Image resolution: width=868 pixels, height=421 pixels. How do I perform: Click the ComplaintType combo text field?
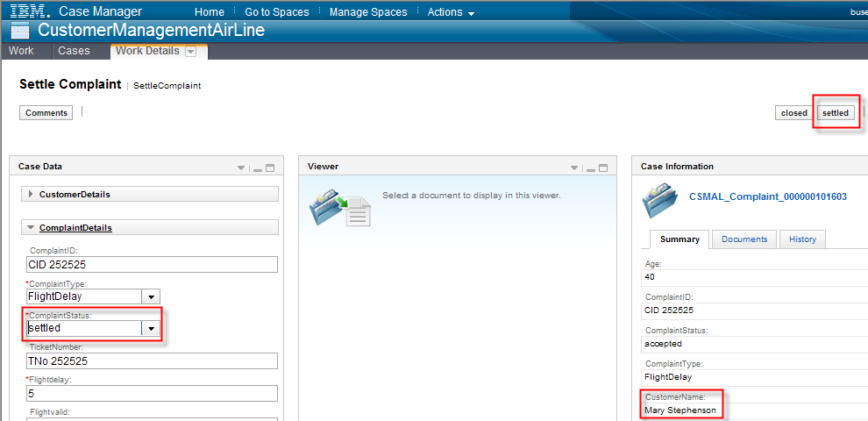(84, 296)
